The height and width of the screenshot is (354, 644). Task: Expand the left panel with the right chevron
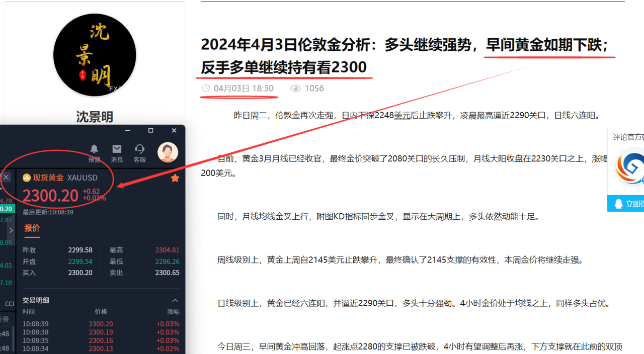click(11, 230)
